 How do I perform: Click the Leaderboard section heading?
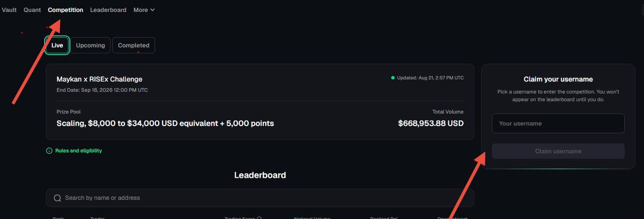click(260, 175)
